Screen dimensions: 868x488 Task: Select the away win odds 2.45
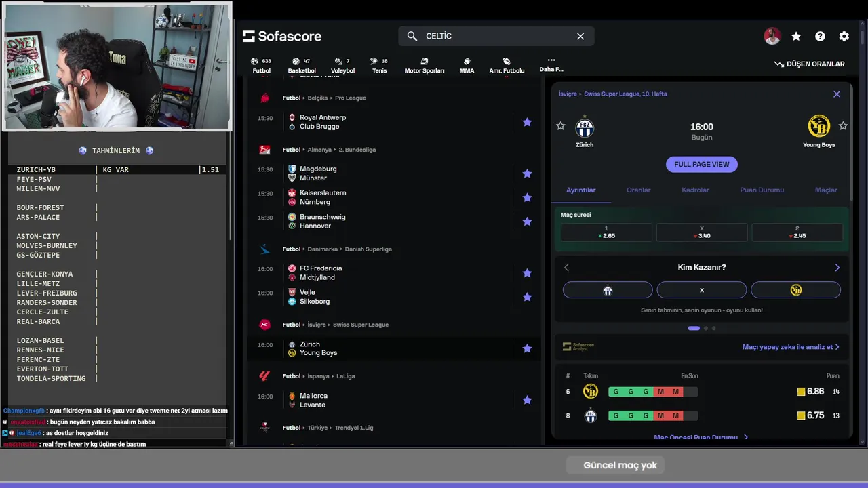point(797,232)
